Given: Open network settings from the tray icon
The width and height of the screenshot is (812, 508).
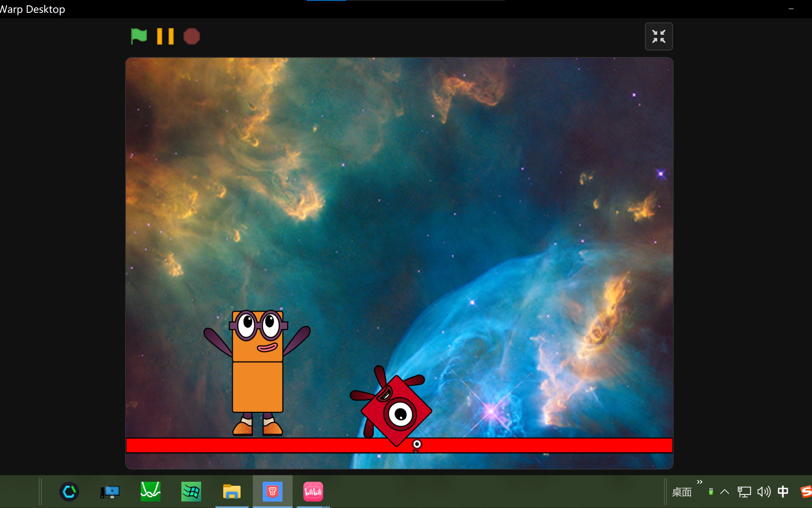Looking at the screenshot, I should (x=744, y=492).
